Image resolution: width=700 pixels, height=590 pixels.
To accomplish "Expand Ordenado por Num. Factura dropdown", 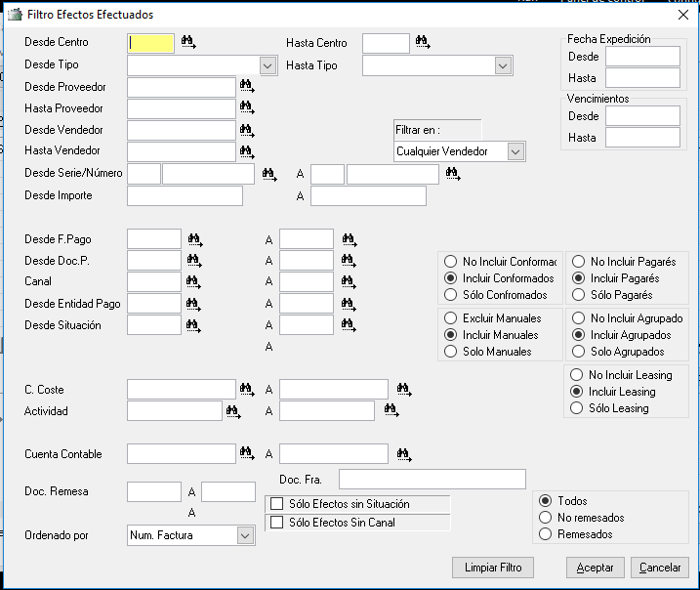I will (x=245, y=535).
